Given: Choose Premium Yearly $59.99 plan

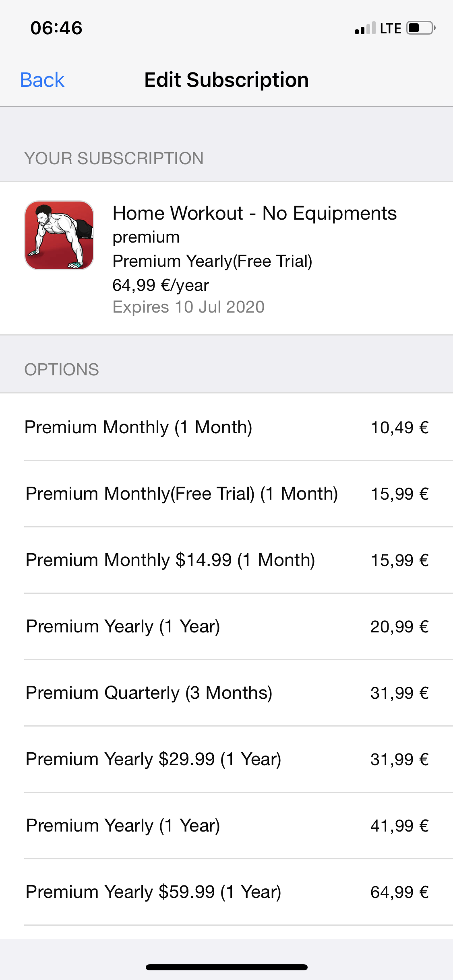Looking at the screenshot, I should point(226,892).
